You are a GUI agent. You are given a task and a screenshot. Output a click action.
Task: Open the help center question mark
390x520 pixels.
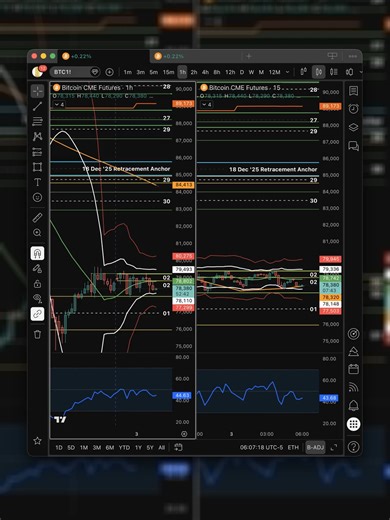[x=353, y=447]
